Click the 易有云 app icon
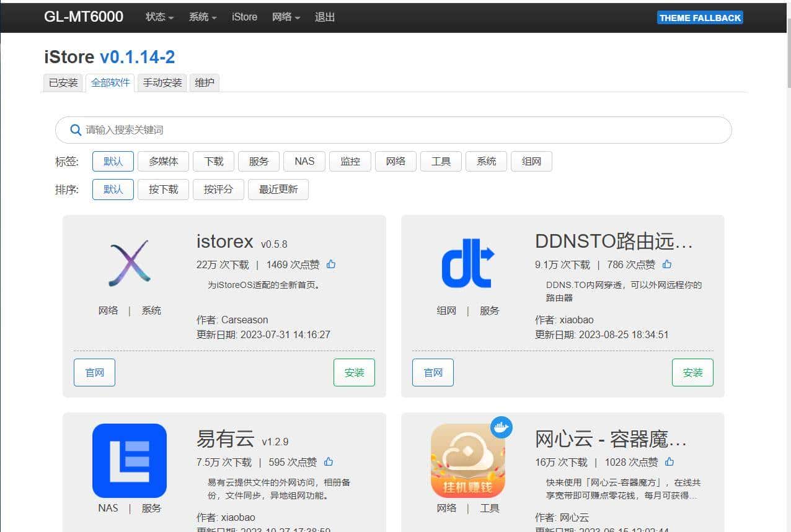 (x=129, y=460)
